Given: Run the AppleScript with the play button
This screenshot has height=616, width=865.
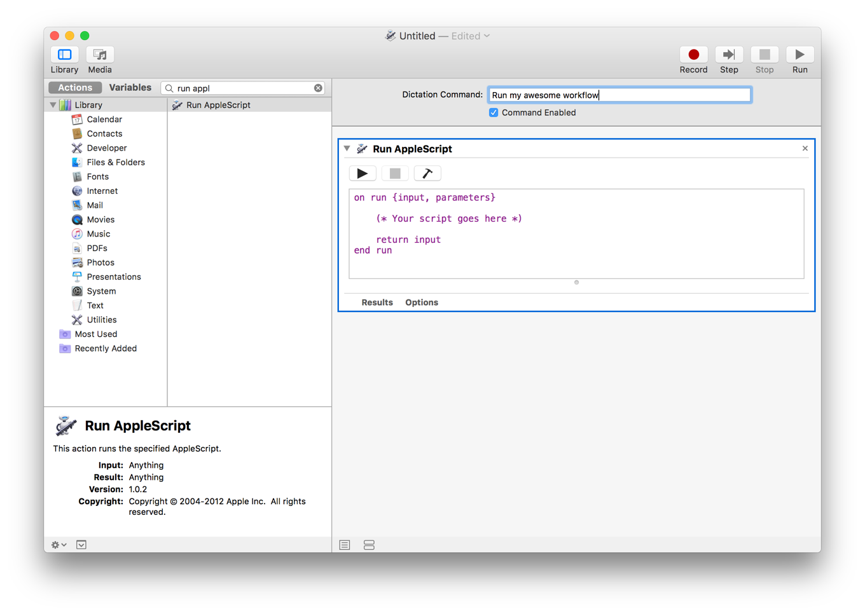Looking at the screenshot, I should click(363, 173).
